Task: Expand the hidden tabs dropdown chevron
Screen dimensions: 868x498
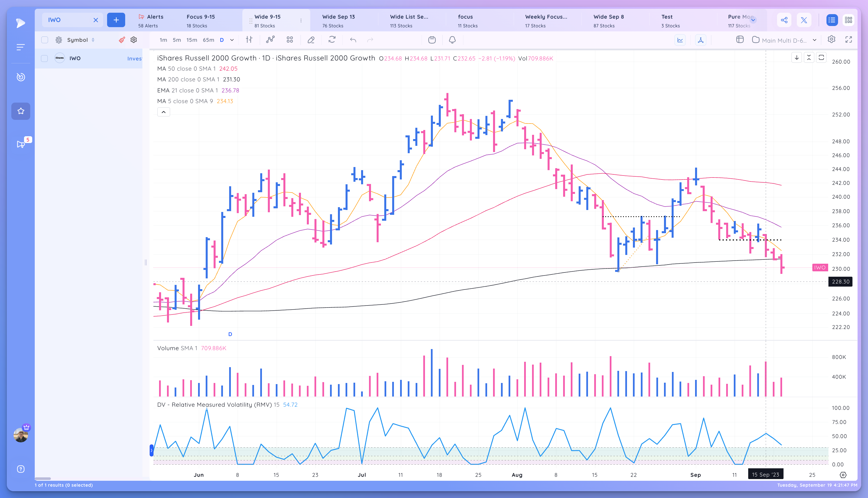Action: [x=753, y=20]
